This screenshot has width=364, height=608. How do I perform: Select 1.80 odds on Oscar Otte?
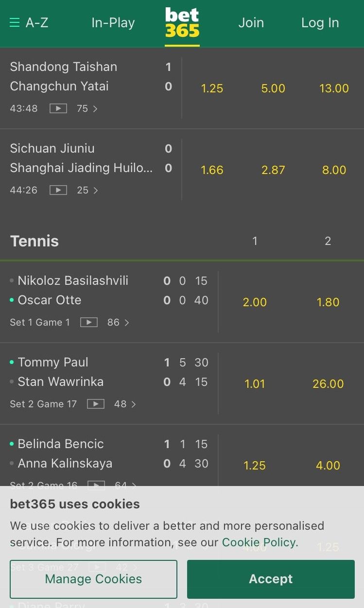point(328,302)
